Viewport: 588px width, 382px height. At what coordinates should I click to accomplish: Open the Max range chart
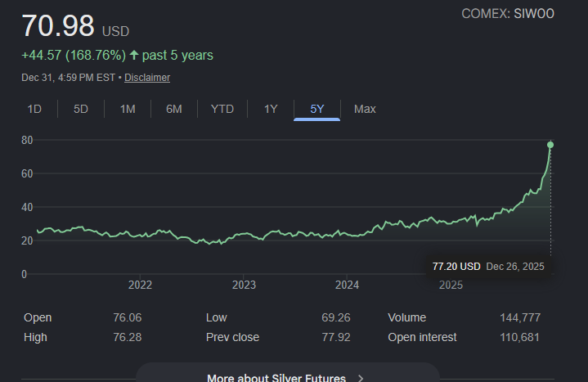[x=365, y=109]
